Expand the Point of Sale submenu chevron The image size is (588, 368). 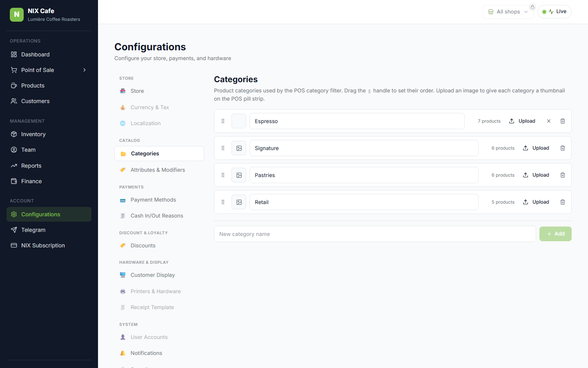pos(85,70)
